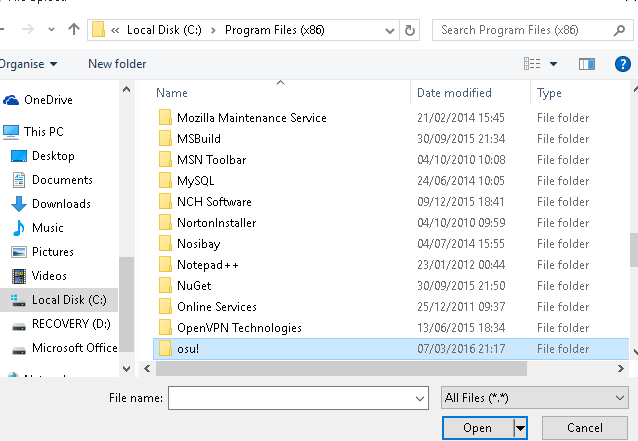
Task: Select Program Files (x86) breadcrumb
Action: pyautogui.click(x=275, y=30)
